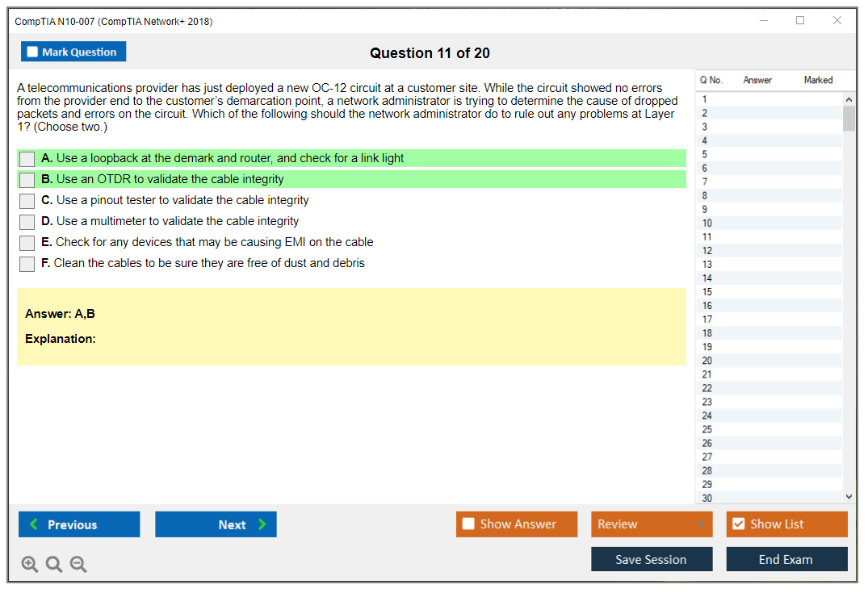Click the green arrow on Previous button
Screen dimensions: 868x593
(33, 524)
